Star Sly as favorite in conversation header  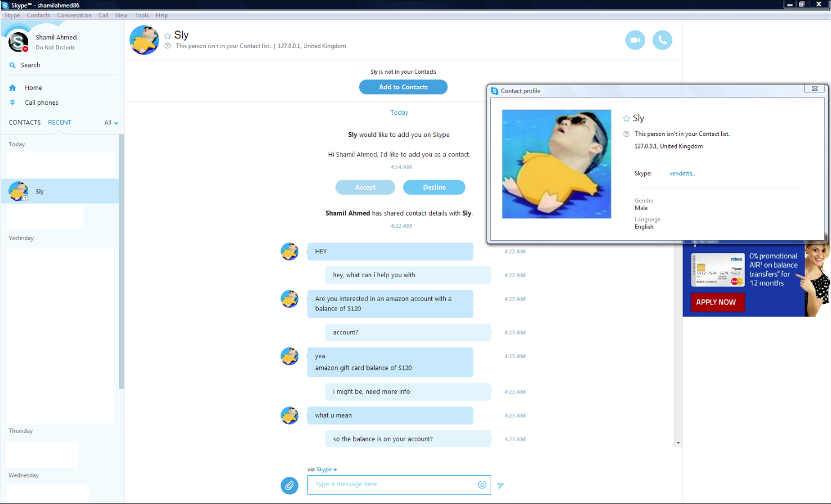tap(167, 36)
